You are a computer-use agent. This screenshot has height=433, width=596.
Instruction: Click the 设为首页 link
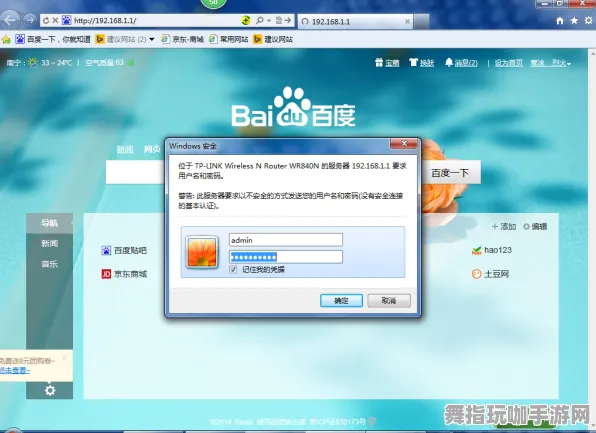[x=509, y=63]
